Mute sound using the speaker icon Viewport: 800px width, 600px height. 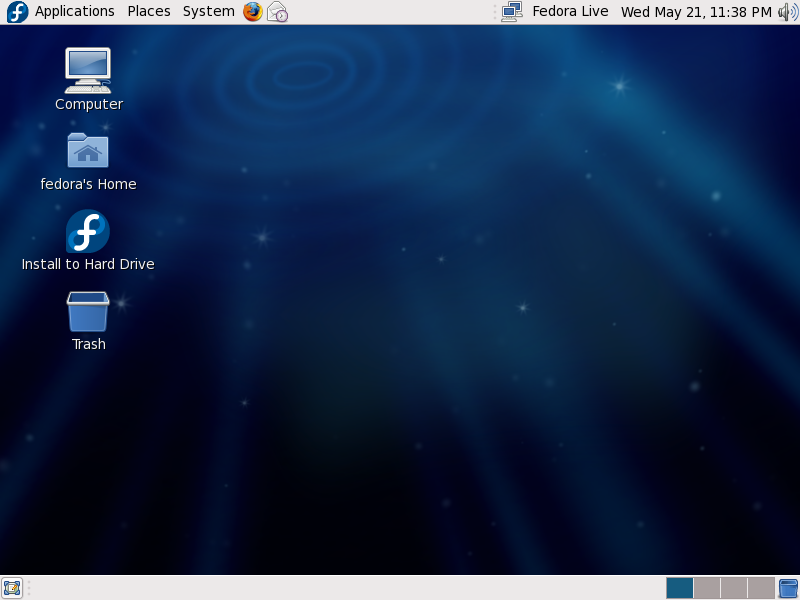point(789,12)
